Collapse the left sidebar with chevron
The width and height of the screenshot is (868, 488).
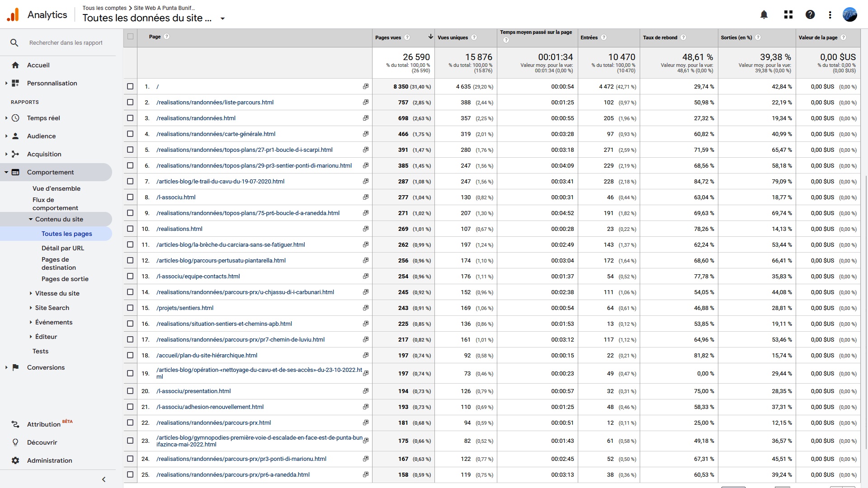coord(104,479)
